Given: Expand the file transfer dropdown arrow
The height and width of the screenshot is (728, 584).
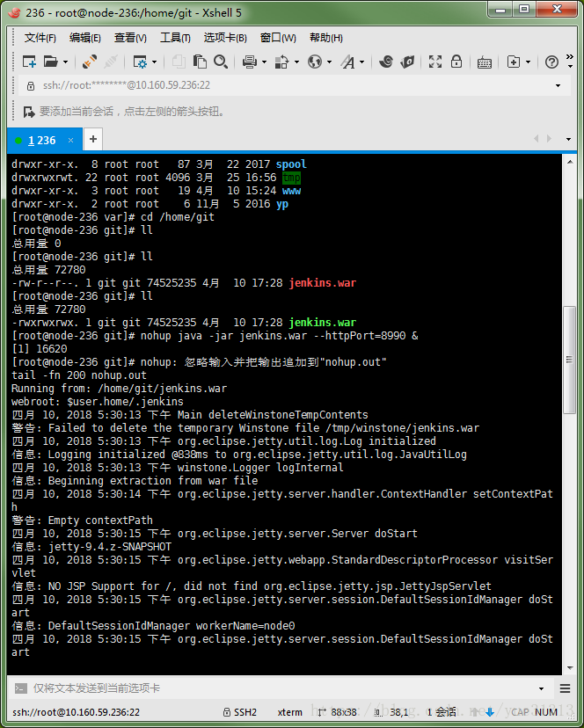Looking at the screenshot, I should click(x=296, y=62).
